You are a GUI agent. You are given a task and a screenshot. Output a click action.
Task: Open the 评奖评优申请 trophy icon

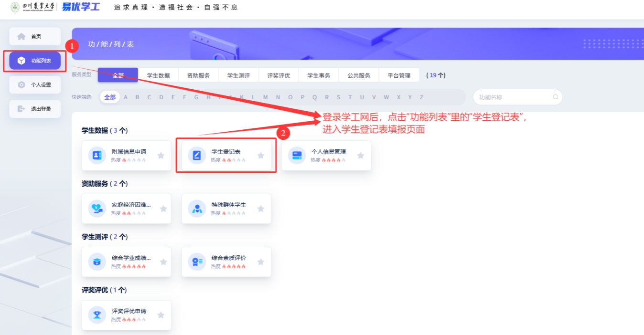pos(97,315)
